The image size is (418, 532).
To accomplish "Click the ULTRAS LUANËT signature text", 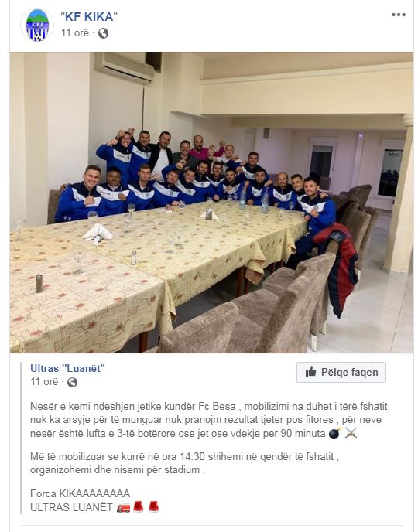I will coord(71,507).
